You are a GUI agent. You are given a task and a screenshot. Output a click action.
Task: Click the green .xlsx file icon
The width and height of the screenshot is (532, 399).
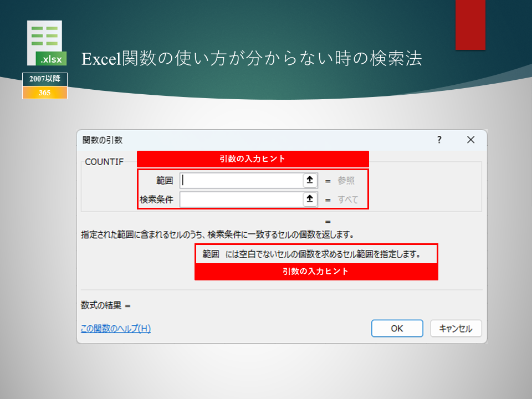click(x=45, y=44)
